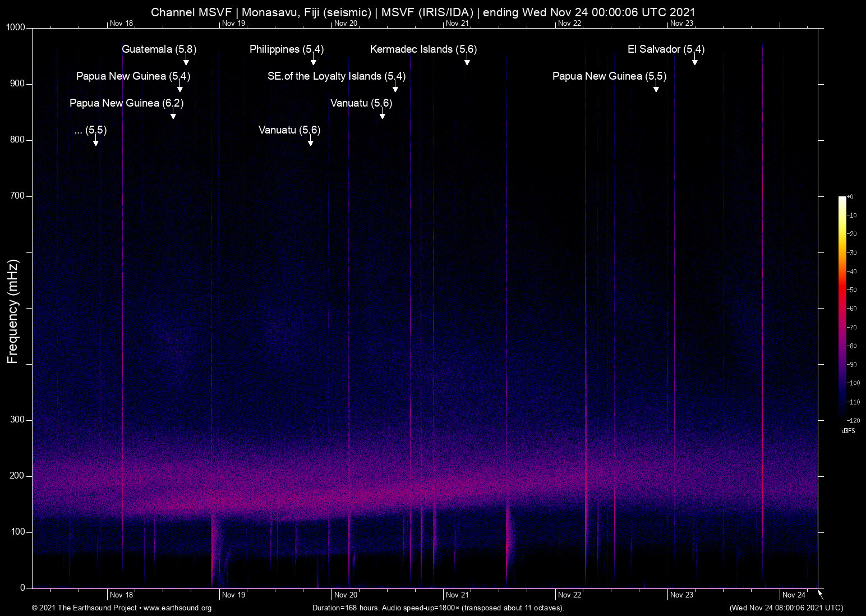Click the Nov 22 tick label on bottom axis
Screen dimensions: 866x616
[570, 595]
